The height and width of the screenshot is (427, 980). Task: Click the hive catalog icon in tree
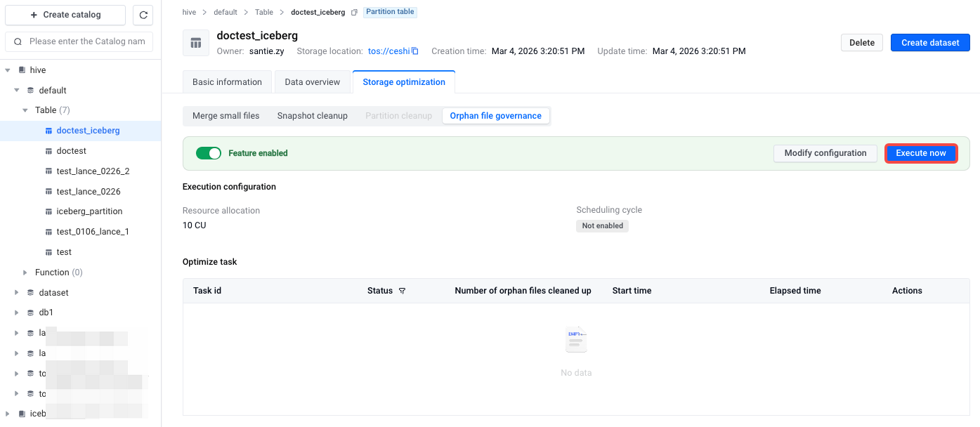[x=22, y=70]
